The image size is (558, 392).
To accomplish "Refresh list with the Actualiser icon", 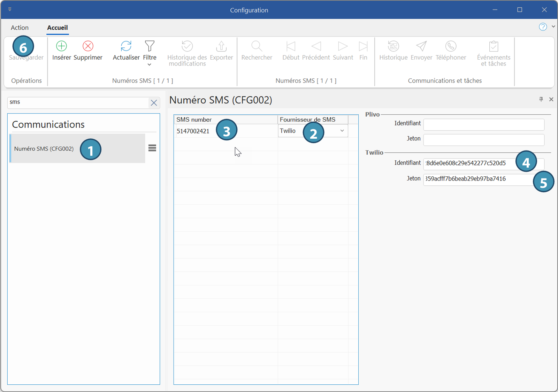I will [126, 46].
